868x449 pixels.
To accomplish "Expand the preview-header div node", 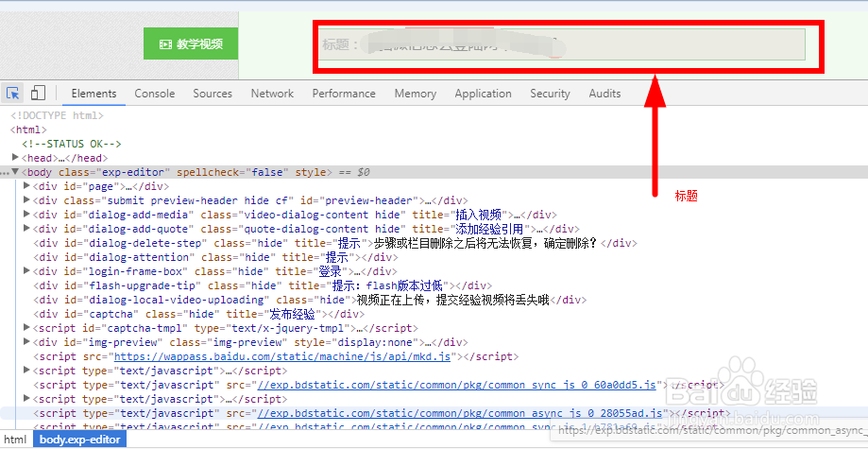I will coord(26,200).
